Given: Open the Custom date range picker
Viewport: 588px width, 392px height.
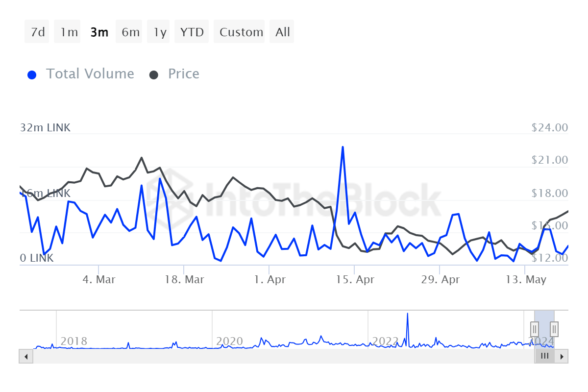Looking at the screenshot, I should [241, 32].
